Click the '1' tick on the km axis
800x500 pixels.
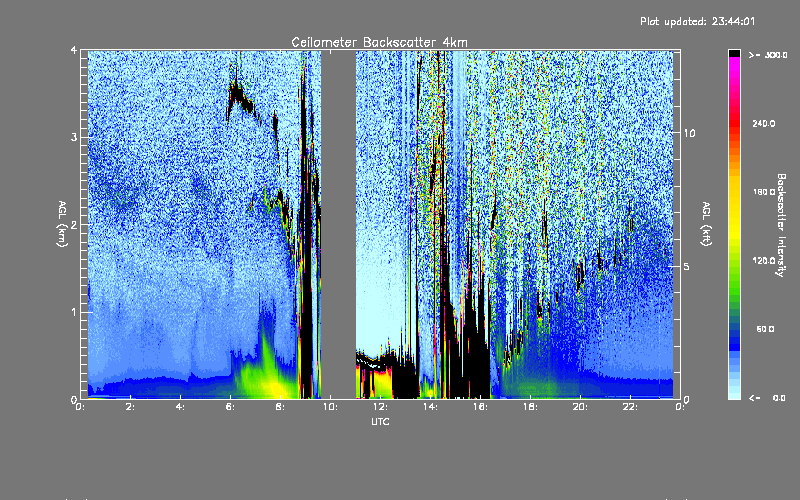pyautogui.click(x=74, y=312)
